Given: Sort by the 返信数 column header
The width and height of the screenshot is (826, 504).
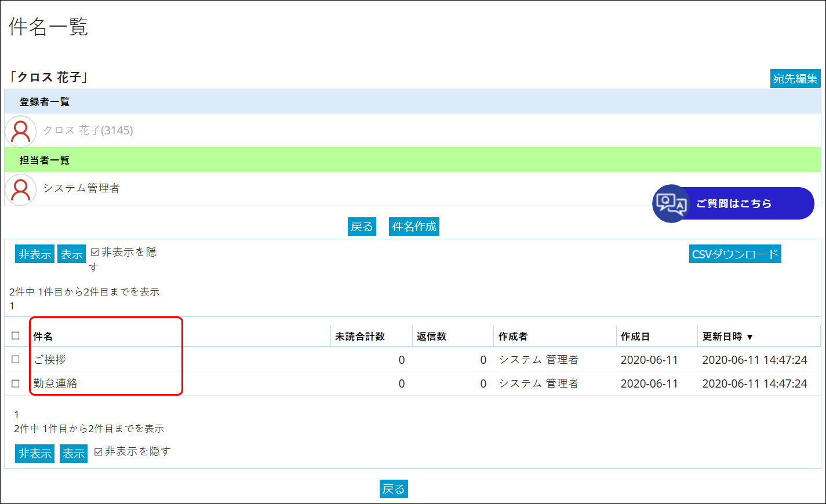Looking at the screenshot, I should pos(432,337).
